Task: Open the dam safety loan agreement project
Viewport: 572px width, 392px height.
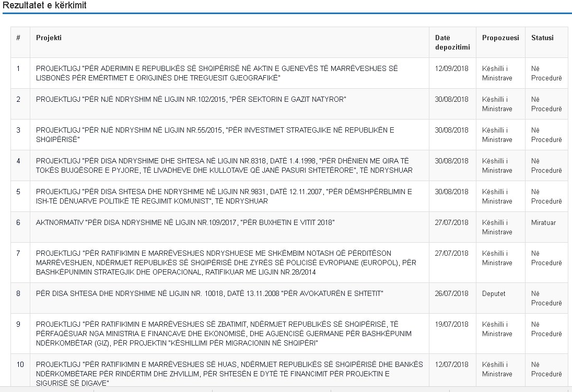Action: [229, 374]
